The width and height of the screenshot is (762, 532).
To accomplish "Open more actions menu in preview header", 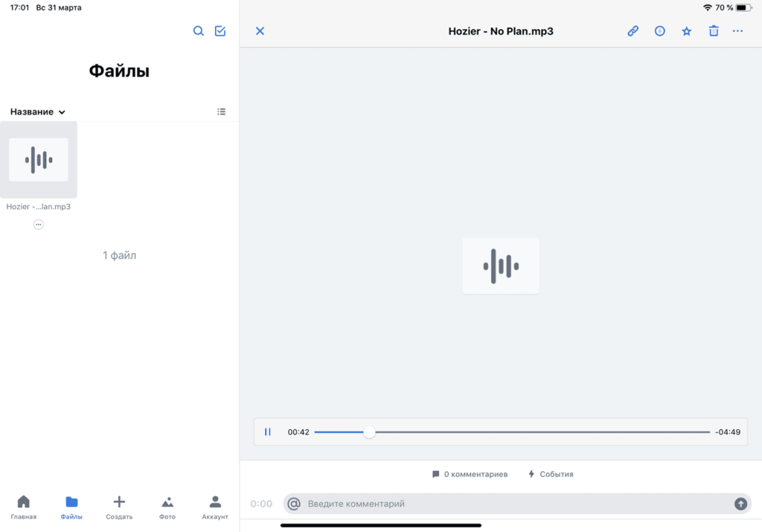I will pos(737,31).
